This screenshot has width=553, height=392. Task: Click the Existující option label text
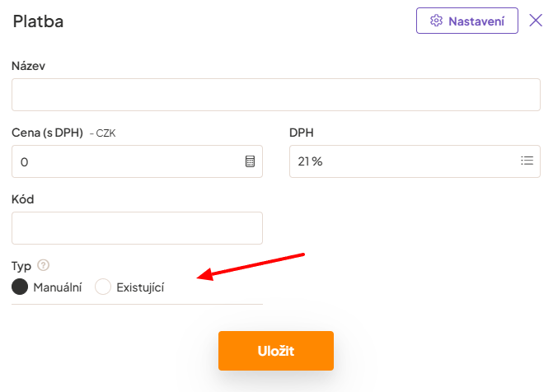pyautogui.click(x=140, y=287)
